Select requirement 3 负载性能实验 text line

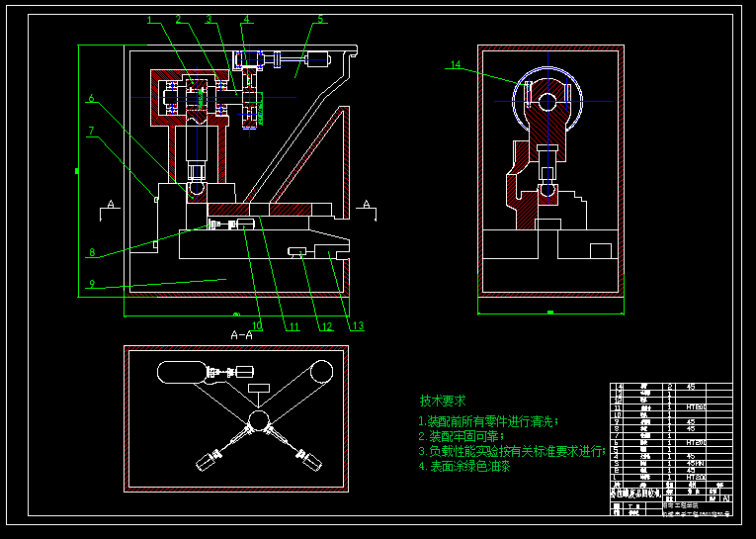pos(510,451)
